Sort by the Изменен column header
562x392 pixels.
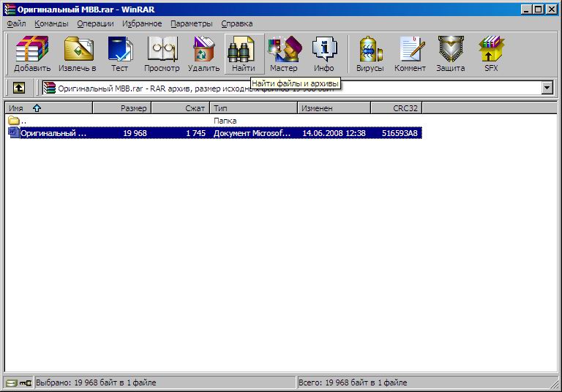(334, 108)
